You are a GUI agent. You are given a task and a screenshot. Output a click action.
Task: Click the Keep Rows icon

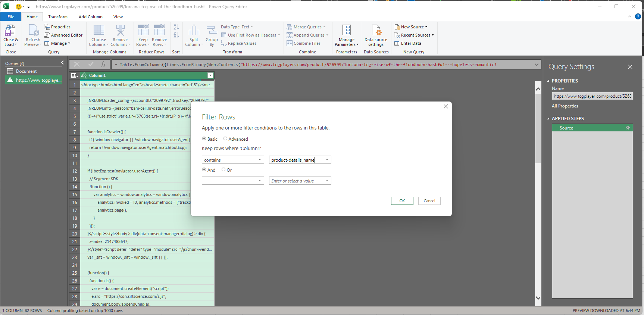click(143, 31)
